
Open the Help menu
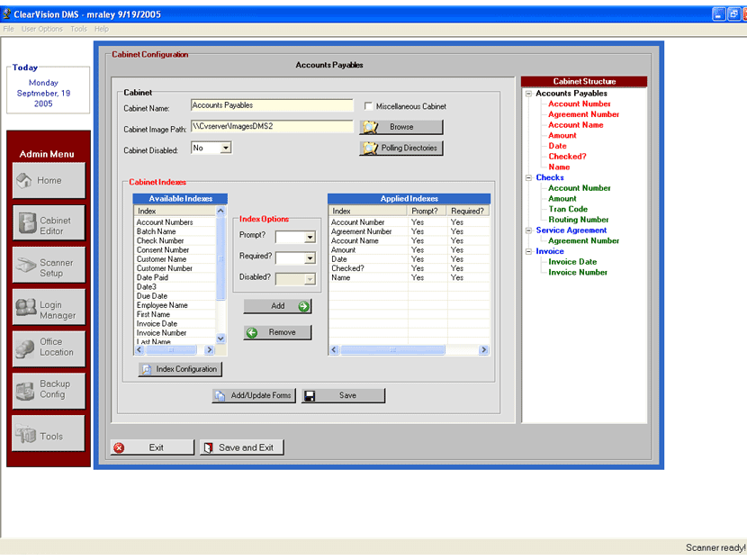tap(102, 29)
